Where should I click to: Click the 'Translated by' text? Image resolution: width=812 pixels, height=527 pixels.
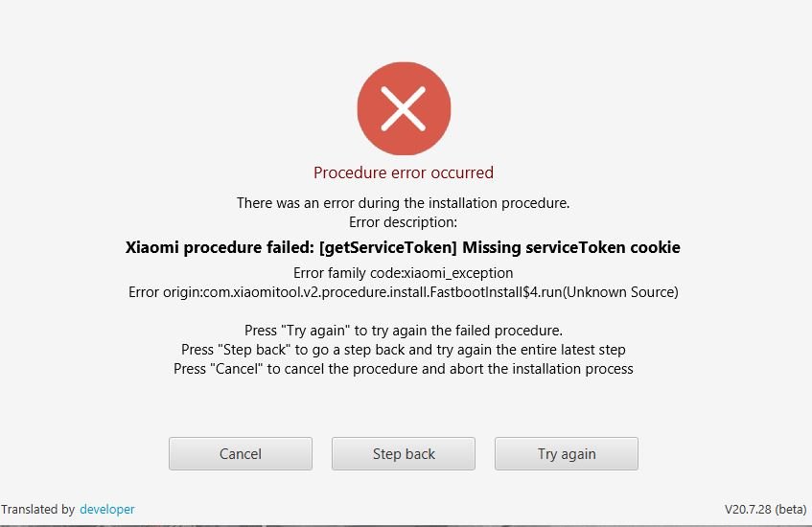pyautogui.click(x=37, y=510)
